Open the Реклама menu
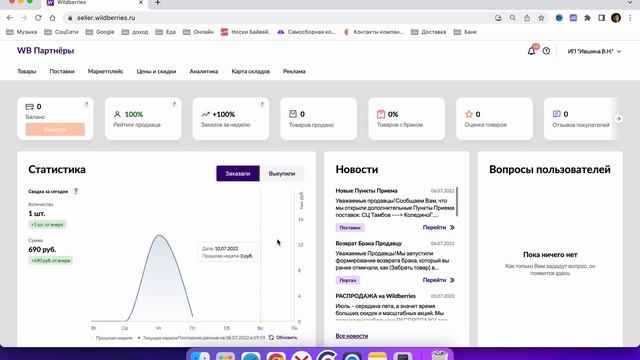Screen dimensions: 640x360 click(x=294, y=71)
